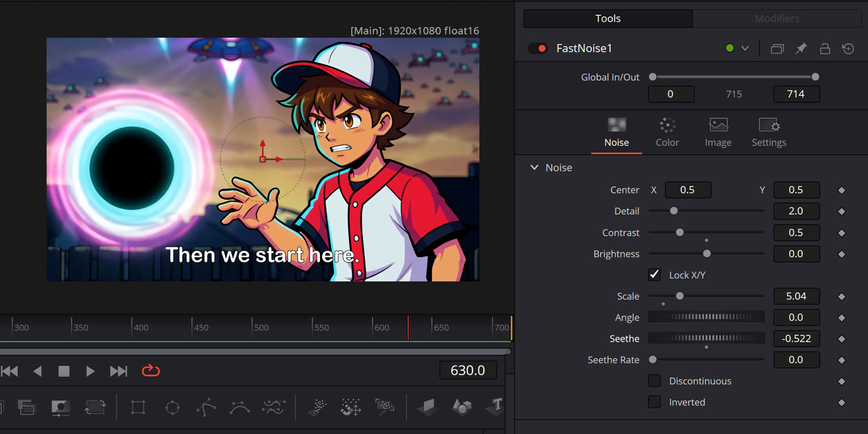
Task: Add a Shape 3D tool
Action: (x=462, y=407)
